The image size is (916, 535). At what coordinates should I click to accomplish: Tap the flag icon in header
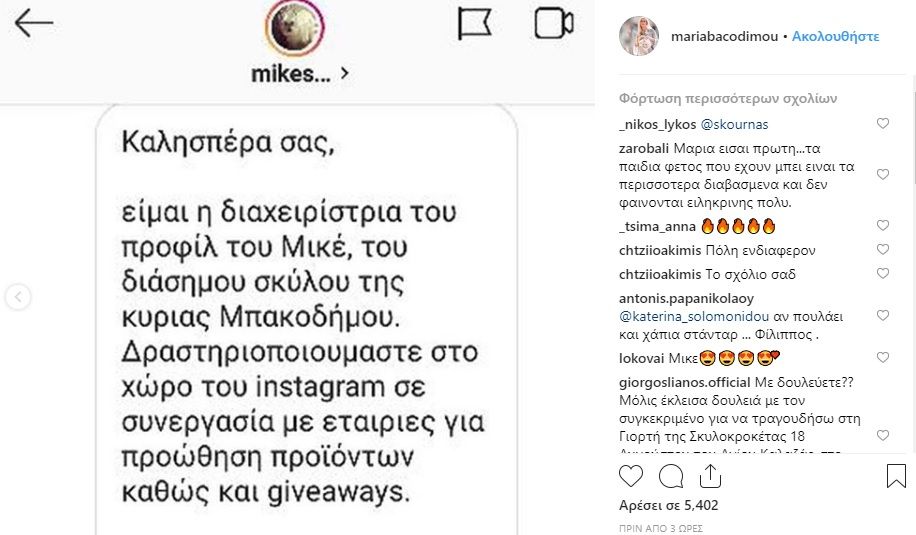474,23
